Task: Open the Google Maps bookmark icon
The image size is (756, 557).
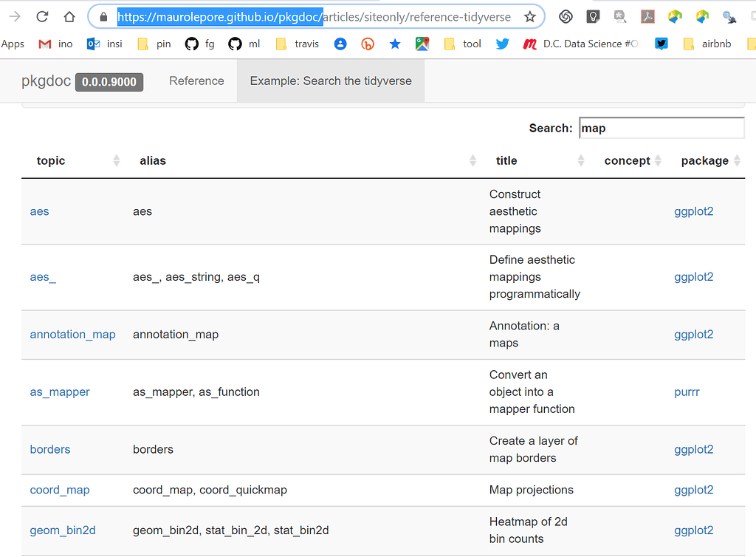Action: coord(422,44)
